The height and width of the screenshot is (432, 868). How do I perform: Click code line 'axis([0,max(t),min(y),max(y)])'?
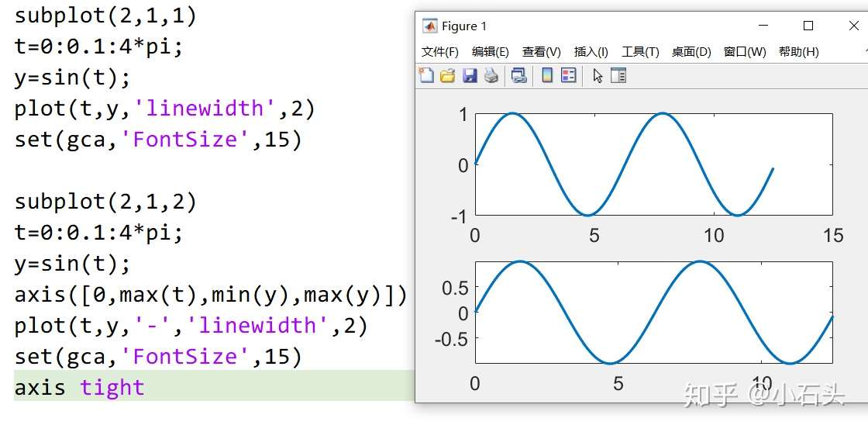(x=211, y=294)
